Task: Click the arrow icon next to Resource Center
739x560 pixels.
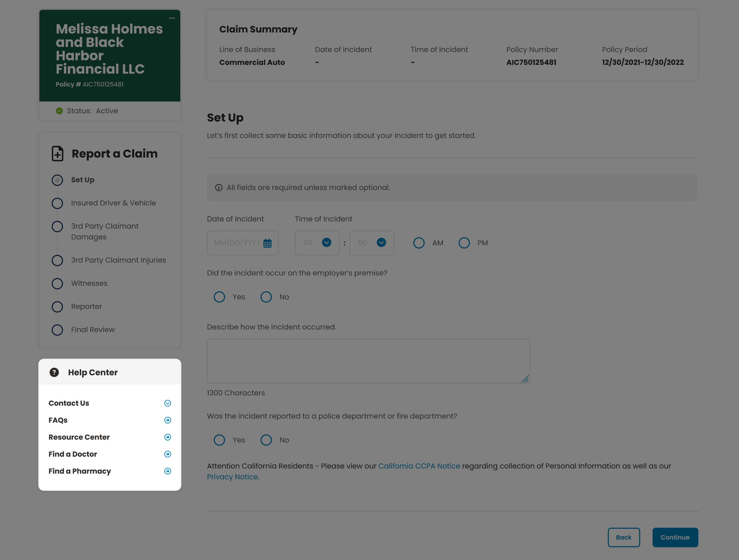Action: [168, 437]
